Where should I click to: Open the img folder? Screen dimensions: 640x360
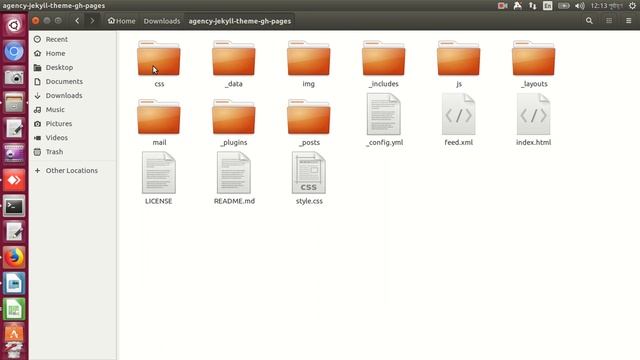[309, 58]
